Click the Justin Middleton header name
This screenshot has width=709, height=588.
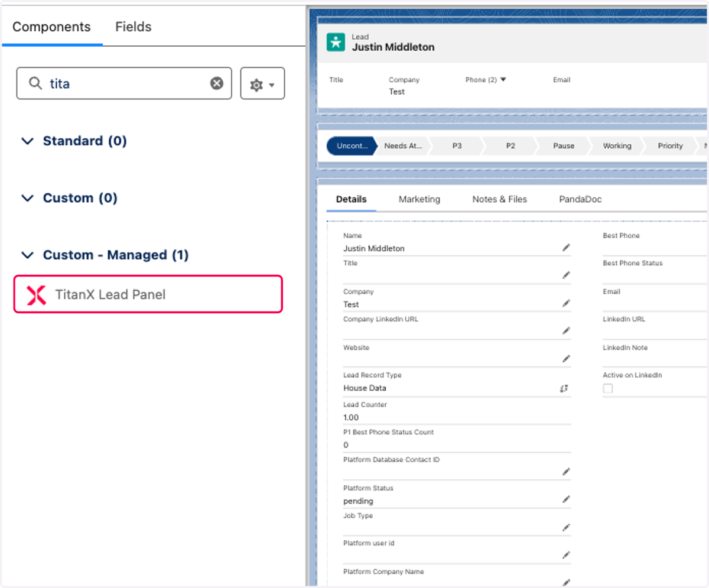point(393,47)
